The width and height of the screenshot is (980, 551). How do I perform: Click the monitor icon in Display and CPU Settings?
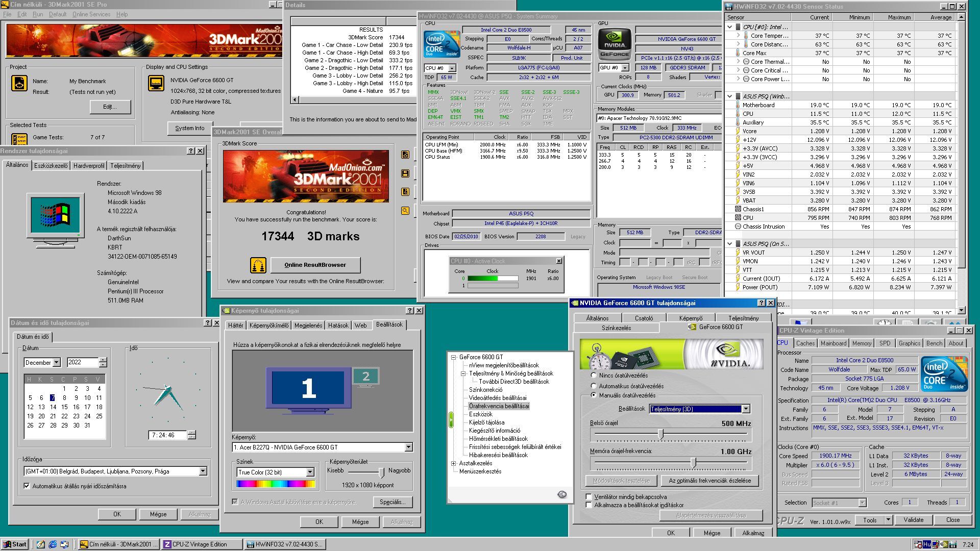[x=156, y=83]
